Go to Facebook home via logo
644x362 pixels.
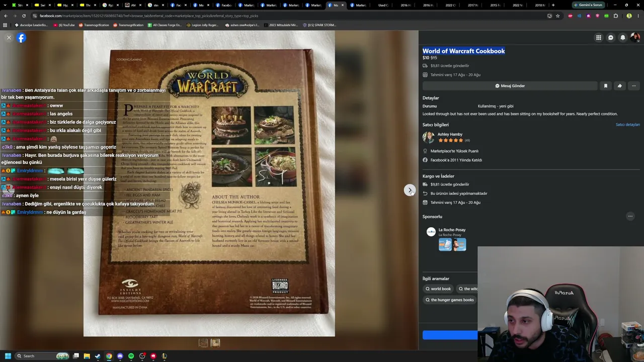click(x=21, y=38)
